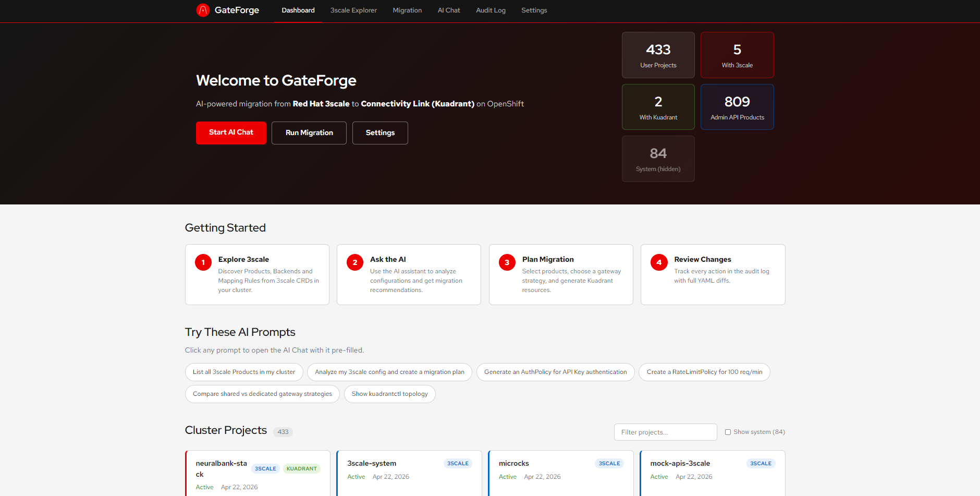
Task: Open the 3scale-system project card
Action: point(409,473)
